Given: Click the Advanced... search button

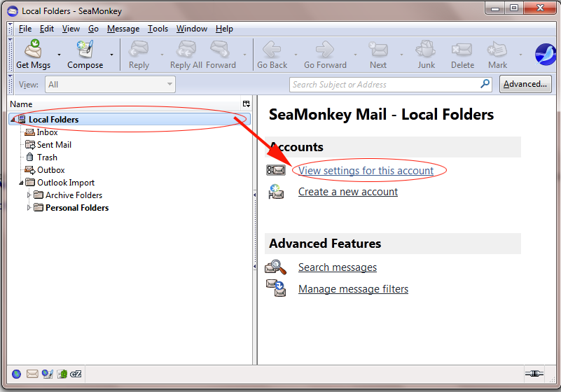Looking at the screenshot, I should point(525,84).
